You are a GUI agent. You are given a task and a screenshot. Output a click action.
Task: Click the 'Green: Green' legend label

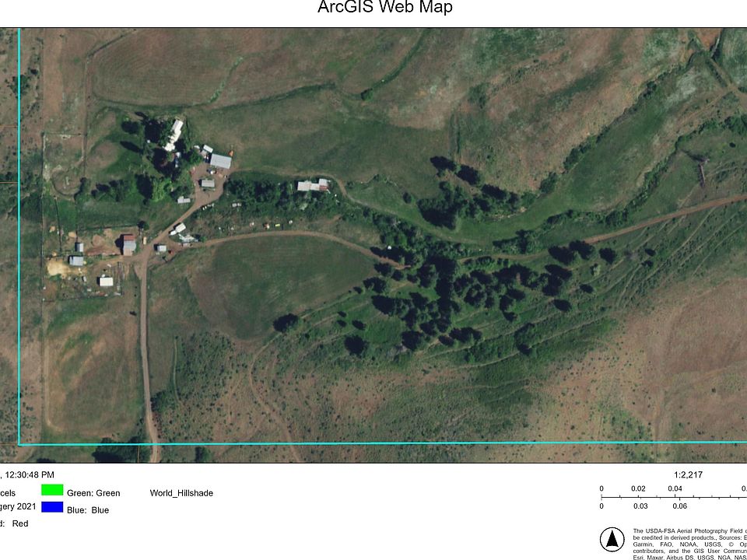[93, 493]
